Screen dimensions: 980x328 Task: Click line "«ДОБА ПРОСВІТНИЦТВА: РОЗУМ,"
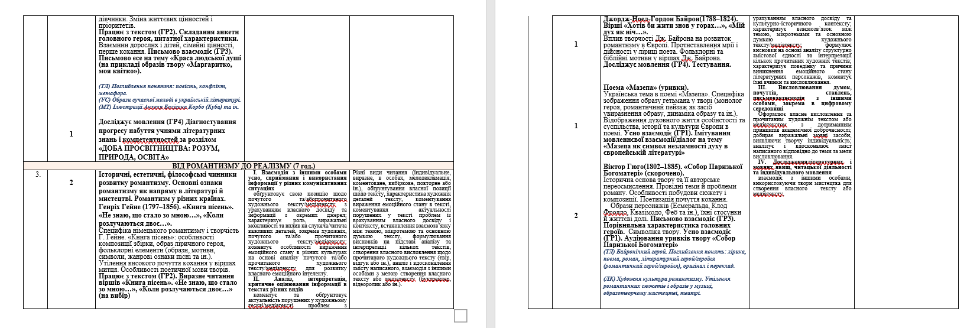click(159, 148)
